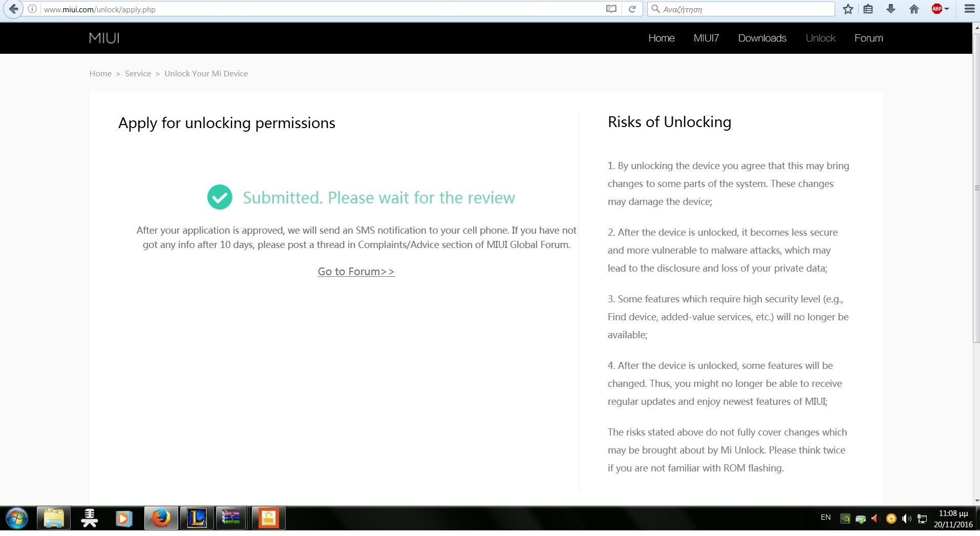
Task: Open Windows Media Player from taskbar
Action: (x=123, y=519)
